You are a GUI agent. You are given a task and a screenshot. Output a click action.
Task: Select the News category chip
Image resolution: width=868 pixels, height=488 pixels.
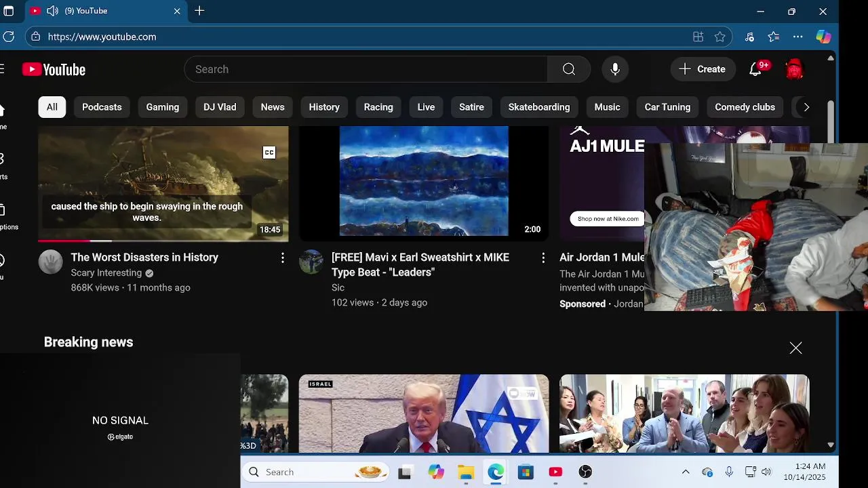click(x=273, y=107)
